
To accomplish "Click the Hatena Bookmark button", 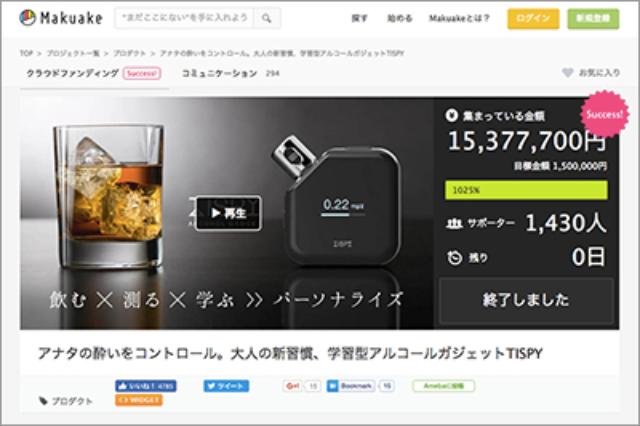I will pyautogui.click(x=351, y=386).
